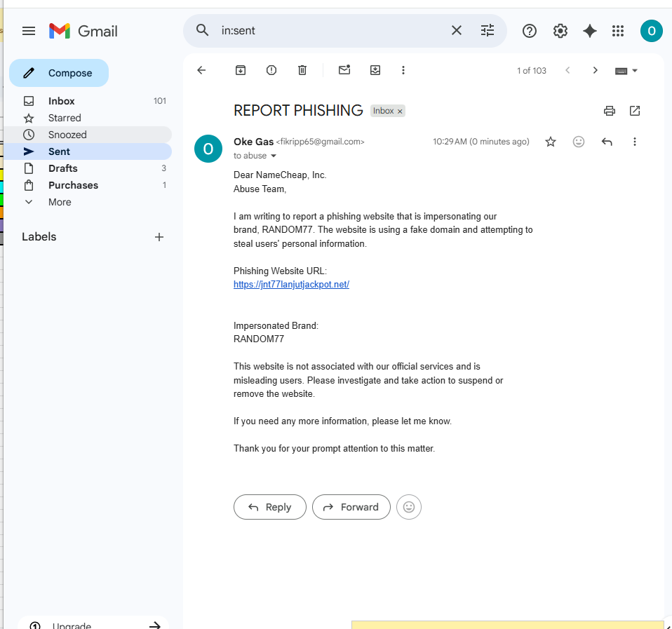Clear the search with the X icon
Screen dimensions: 672x629
coord(457,30)
